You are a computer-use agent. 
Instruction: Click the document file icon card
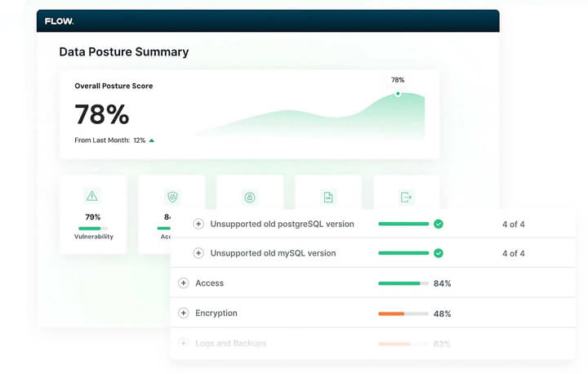click(328, 197)
